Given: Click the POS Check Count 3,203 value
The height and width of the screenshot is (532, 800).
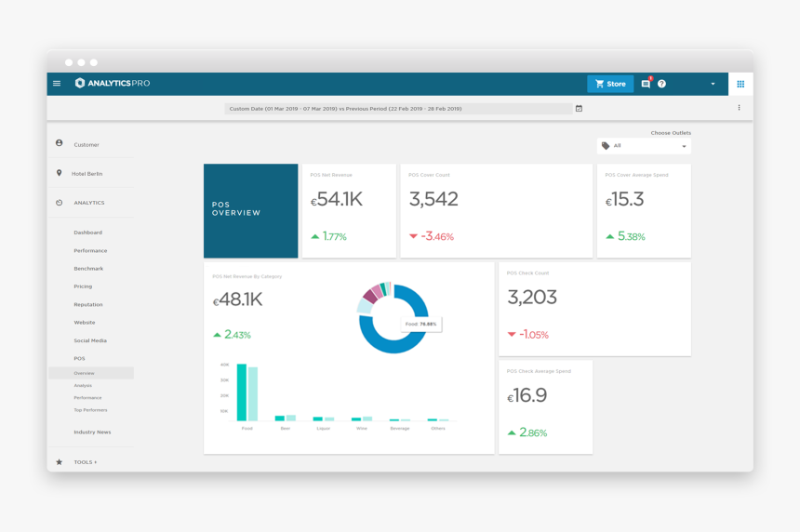Looking at the screenshot, I should [532, 297].
